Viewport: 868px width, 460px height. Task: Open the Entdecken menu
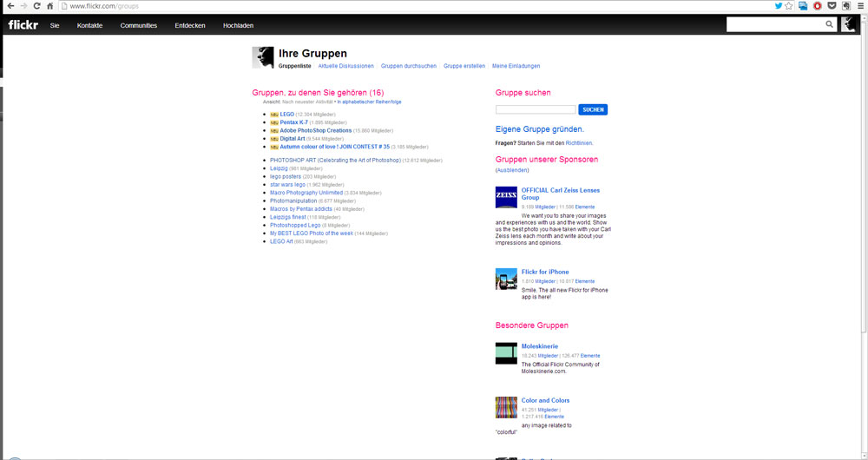click(x=190, y=26)
